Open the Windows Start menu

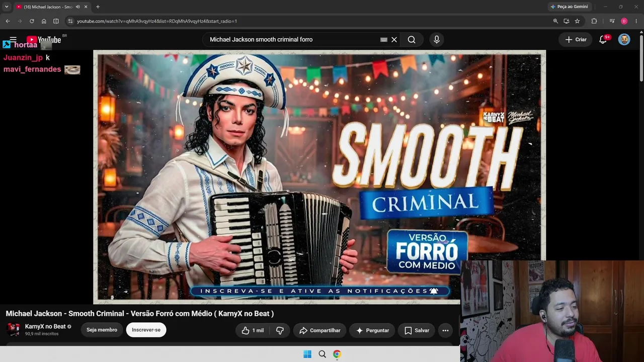307,354
